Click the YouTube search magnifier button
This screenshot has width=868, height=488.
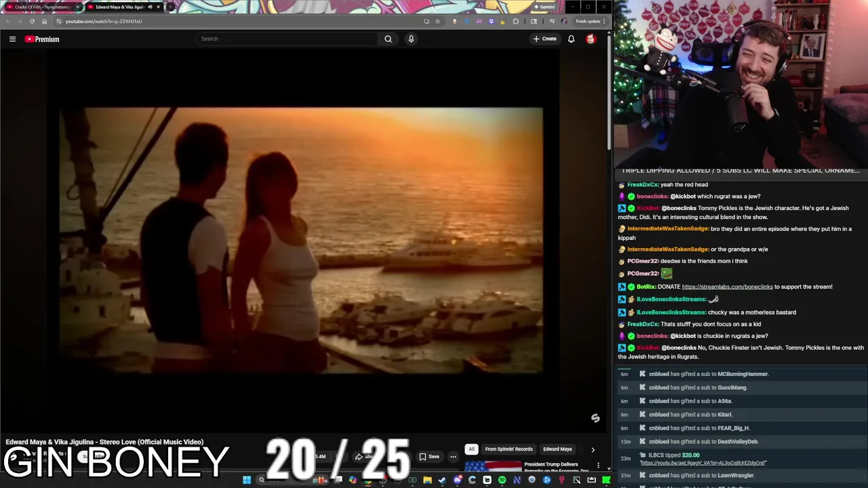(x=388, y=39)
